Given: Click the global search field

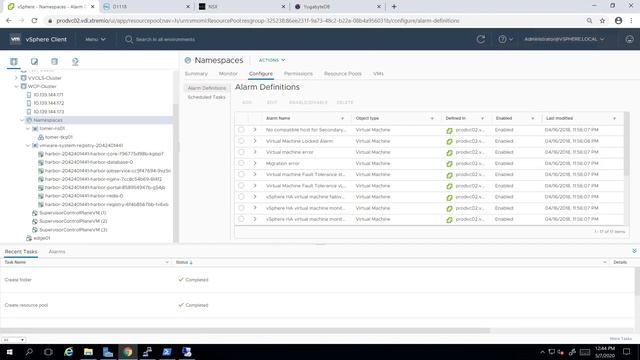Looking at the screenshot, I should tap(165, 39).
